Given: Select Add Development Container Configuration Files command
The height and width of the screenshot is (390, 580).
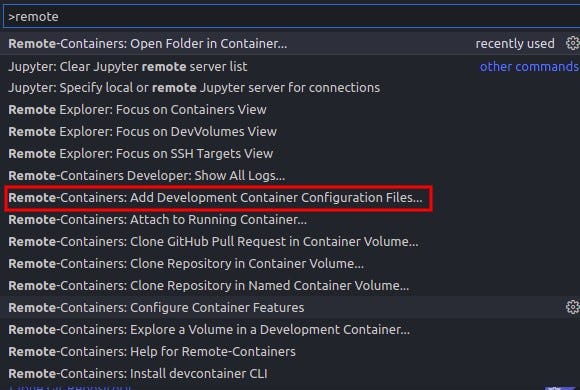Looking at the screenshot, I should 290,198.
